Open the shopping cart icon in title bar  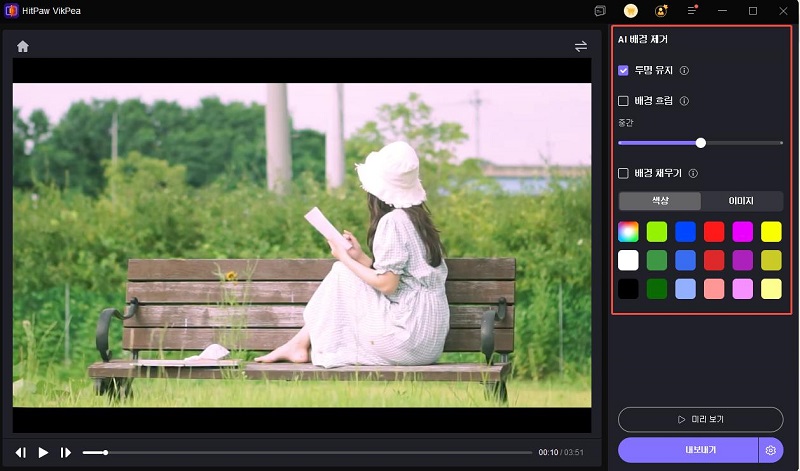coord(630,10)
